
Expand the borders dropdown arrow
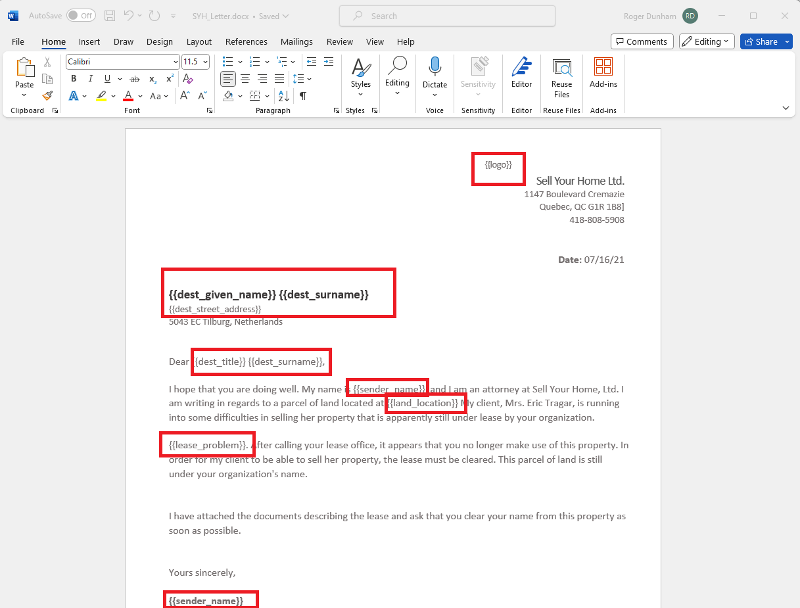pyautogui.click(x=267, y=95)
